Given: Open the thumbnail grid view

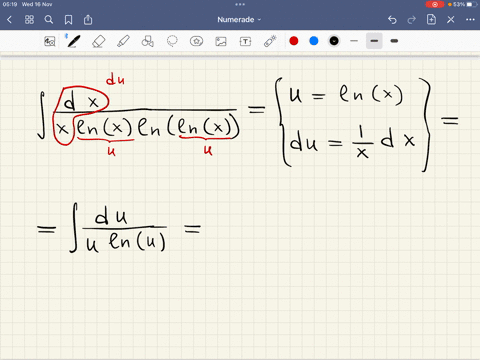Looking at the screenshot, I should tap(29, 20).
